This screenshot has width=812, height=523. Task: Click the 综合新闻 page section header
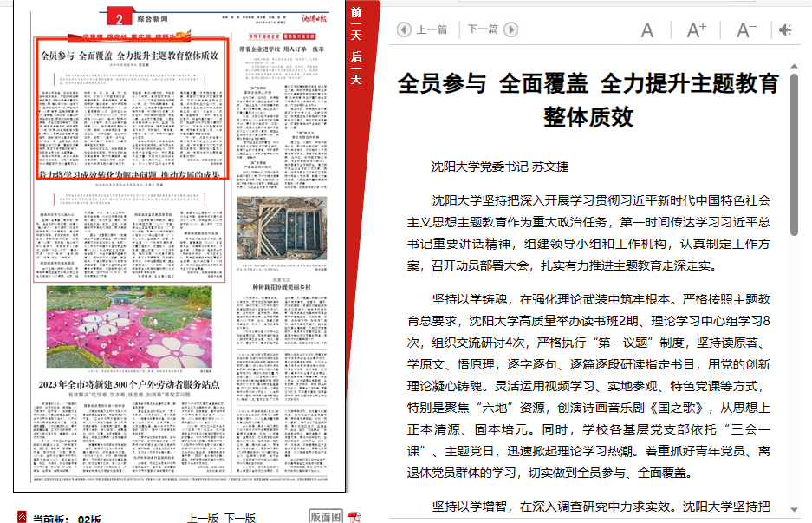tap(153, 19)
